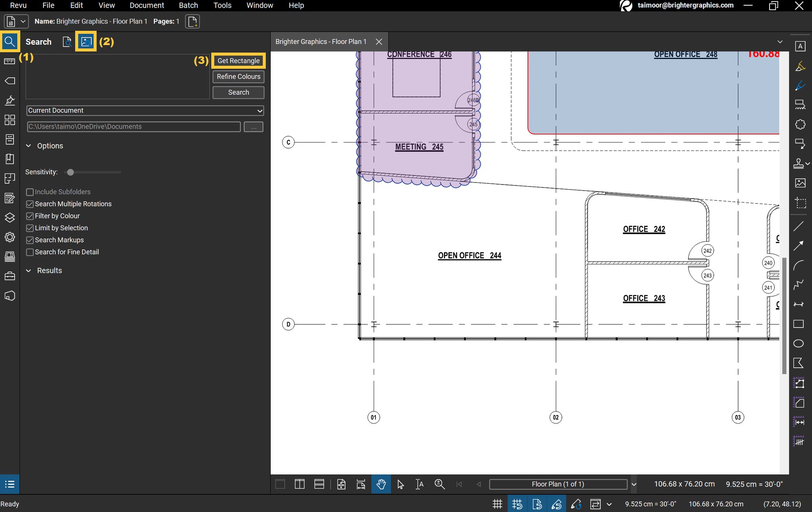The width and height of the screenshot is (812, 512).
Task: Uncheck Search Multiple Rotations option
Action: 30,204
